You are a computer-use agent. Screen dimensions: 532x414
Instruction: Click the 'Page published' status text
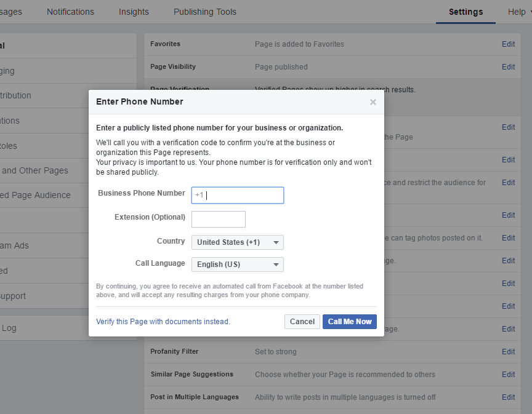click(x=281, y=67)
